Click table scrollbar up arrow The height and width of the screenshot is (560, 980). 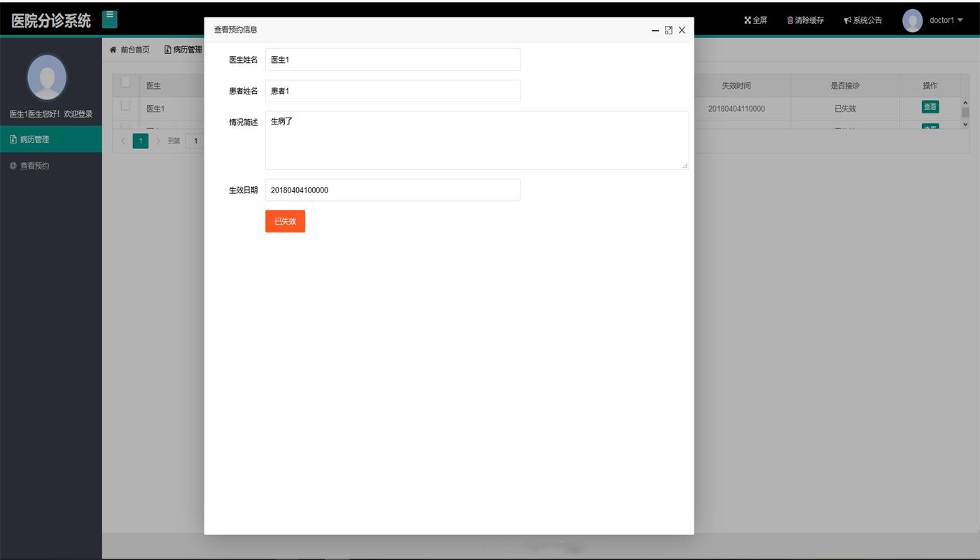[x=965, y=103]
